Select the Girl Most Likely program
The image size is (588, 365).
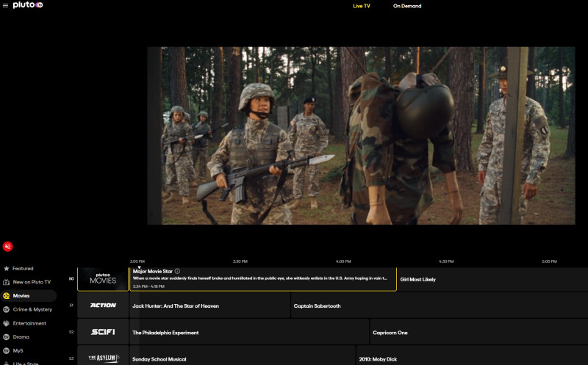[492, 279]
